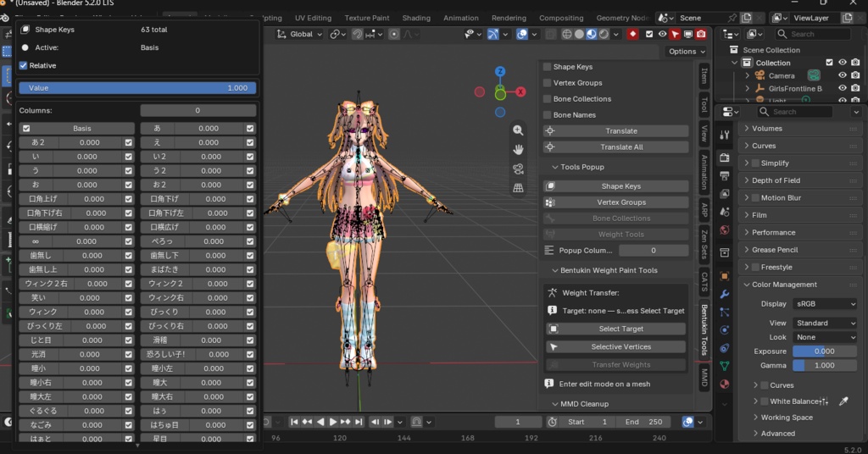Viewport: 868px width, 454px height.
Task: Click the White Balance eyedropper icon
Action: point(843,401)
